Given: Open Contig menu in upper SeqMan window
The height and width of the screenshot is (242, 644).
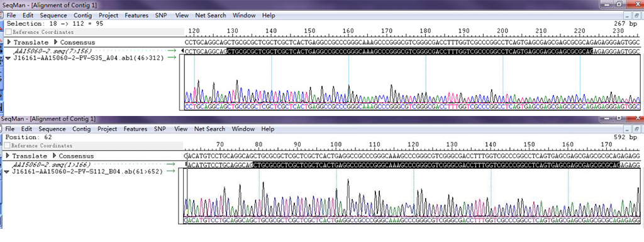Looking at the screenshot, I should pos(82,15).
